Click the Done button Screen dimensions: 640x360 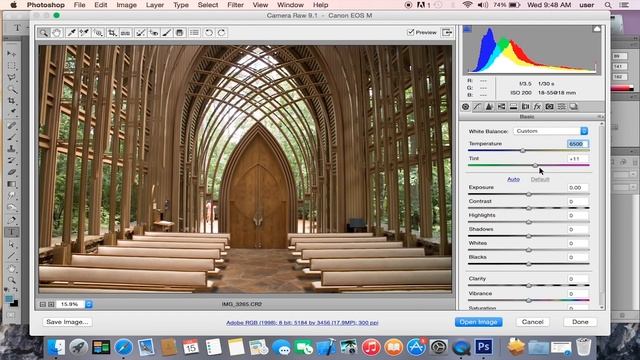pos(580,322)
